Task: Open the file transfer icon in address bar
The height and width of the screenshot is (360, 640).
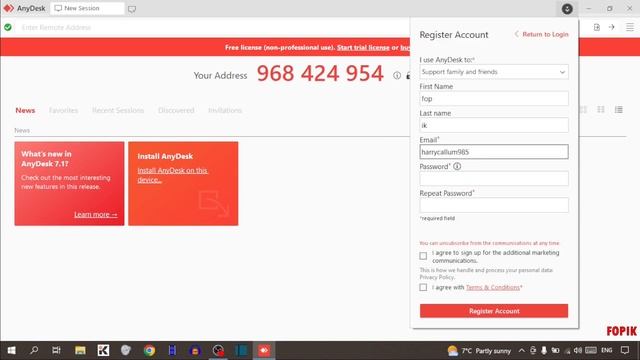Action: [597, 27]
